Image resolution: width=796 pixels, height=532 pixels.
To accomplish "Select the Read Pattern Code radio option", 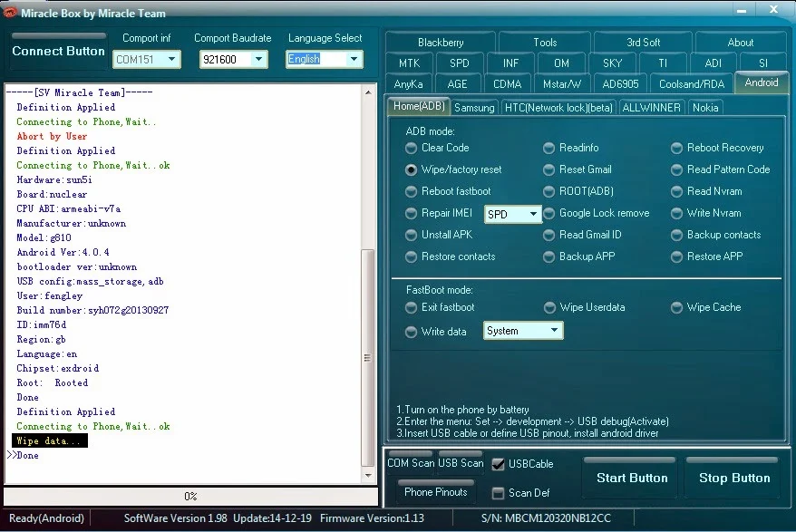I will [x=676, y=169].
